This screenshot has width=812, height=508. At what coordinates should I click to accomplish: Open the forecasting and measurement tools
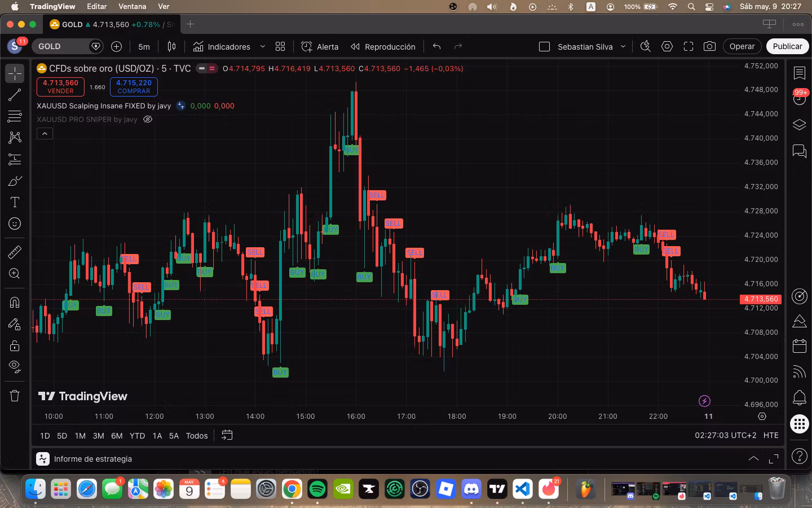[x=15, y=160]
